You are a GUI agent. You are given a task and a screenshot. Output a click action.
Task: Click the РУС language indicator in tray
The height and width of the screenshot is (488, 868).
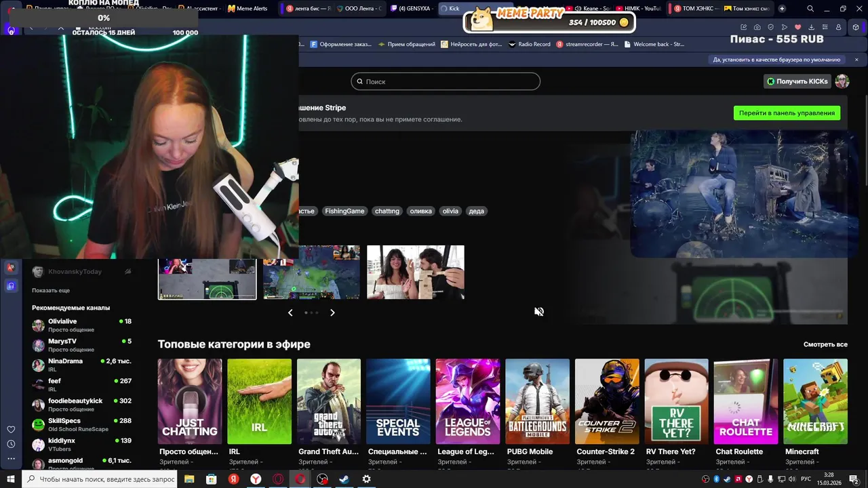click(806, 479)
